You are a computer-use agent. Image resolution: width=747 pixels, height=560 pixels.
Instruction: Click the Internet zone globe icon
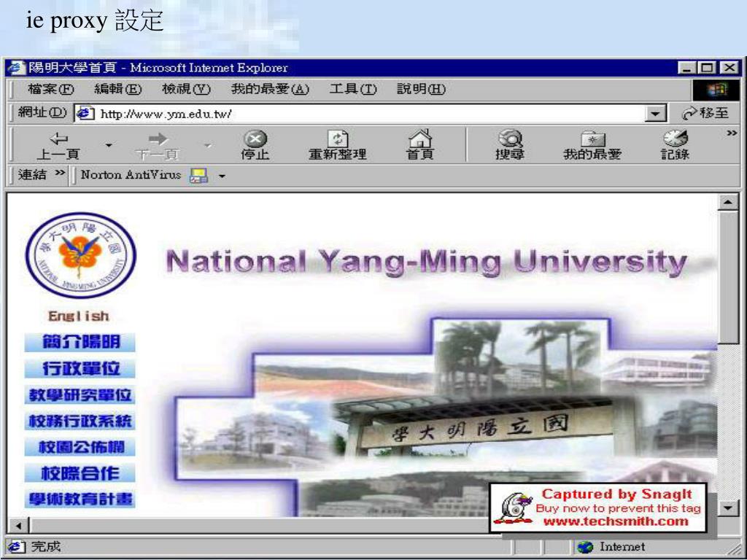tap(585, 547)
